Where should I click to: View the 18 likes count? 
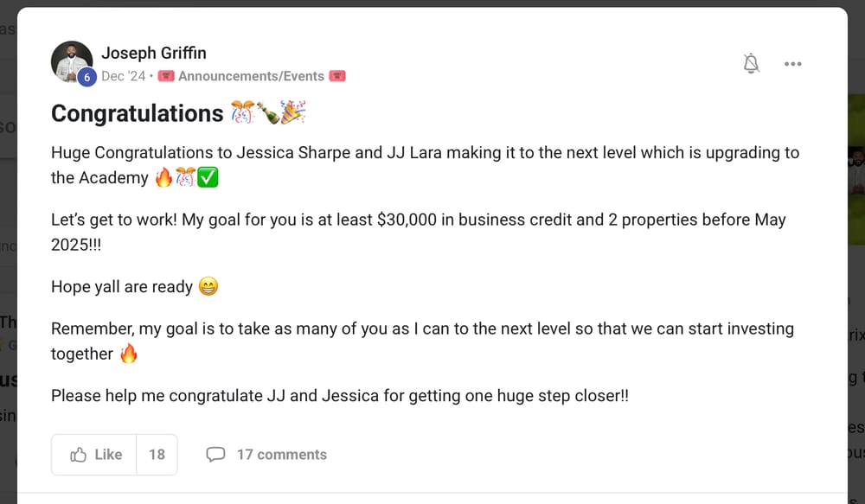click(157, 455)
